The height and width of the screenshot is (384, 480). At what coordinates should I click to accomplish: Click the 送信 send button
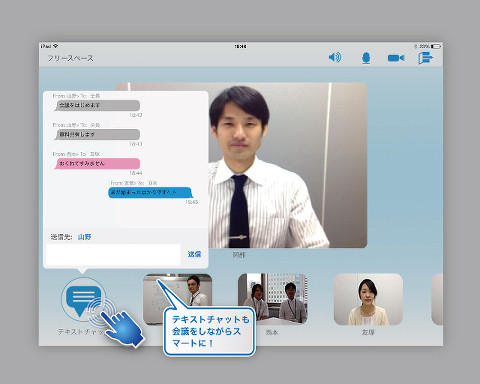pyautogui.click(x=194, y=254)
